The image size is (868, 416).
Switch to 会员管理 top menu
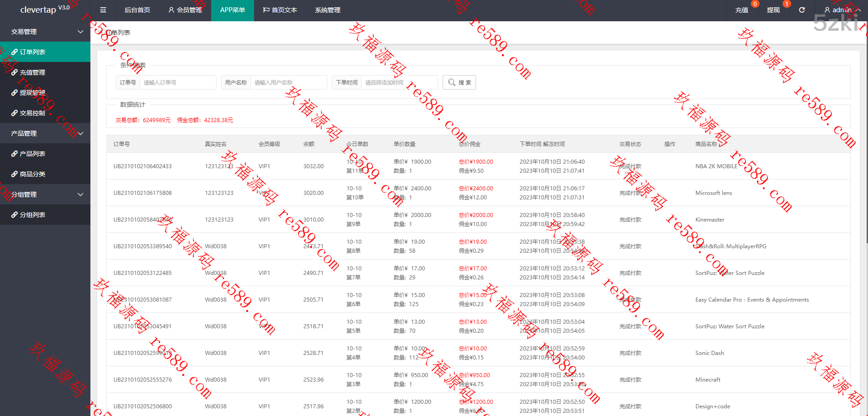[x=185, y=10]
